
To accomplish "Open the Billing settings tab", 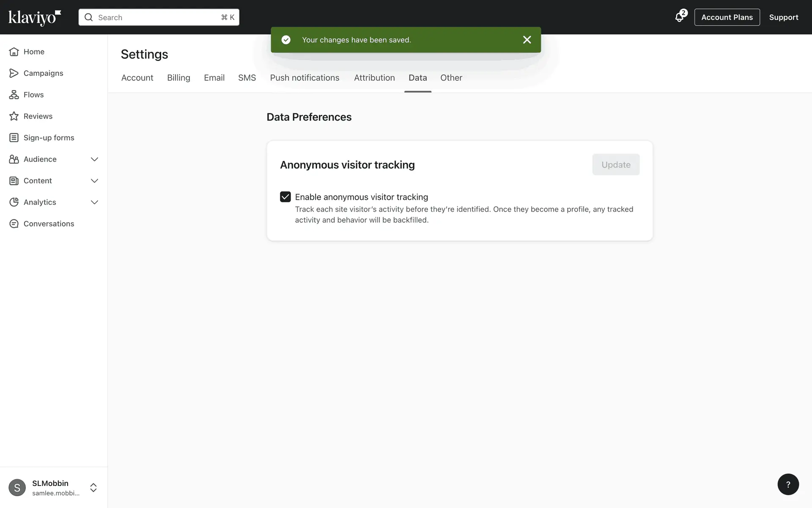I will tap(178, 78).
